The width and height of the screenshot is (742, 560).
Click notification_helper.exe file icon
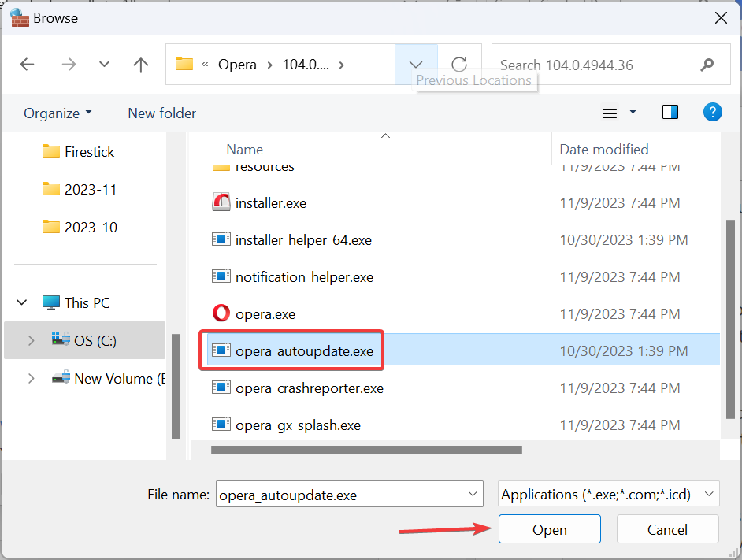point(221,276)
